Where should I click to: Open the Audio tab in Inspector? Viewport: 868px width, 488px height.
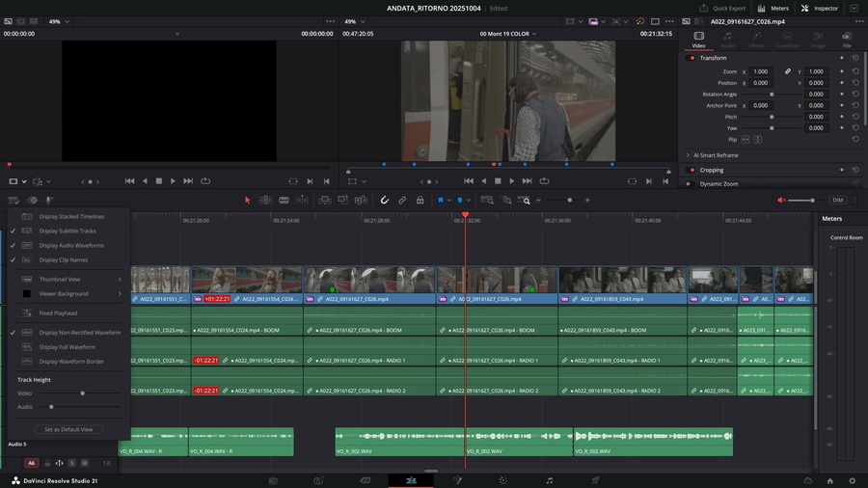(727, 40)
